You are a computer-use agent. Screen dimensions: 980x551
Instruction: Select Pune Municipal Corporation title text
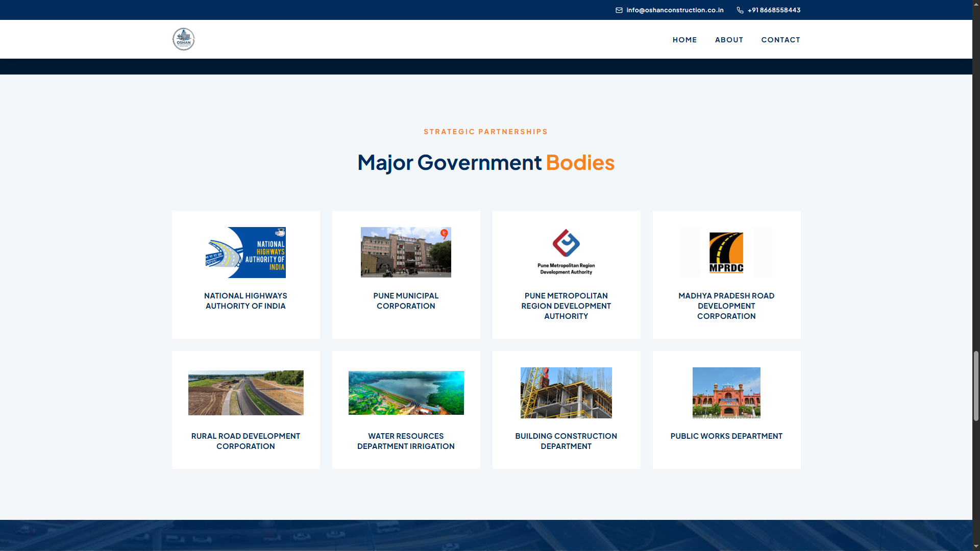[x=406, y=301]
